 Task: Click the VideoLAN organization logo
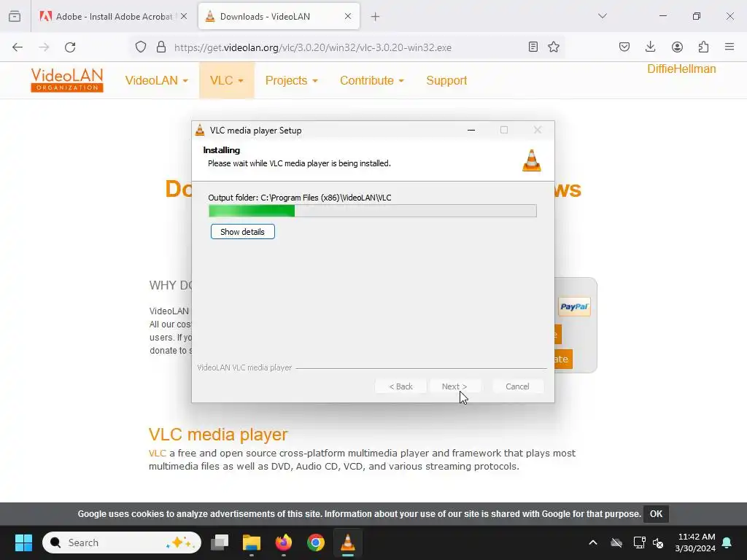pyautogui.click(x=67, y=80)
